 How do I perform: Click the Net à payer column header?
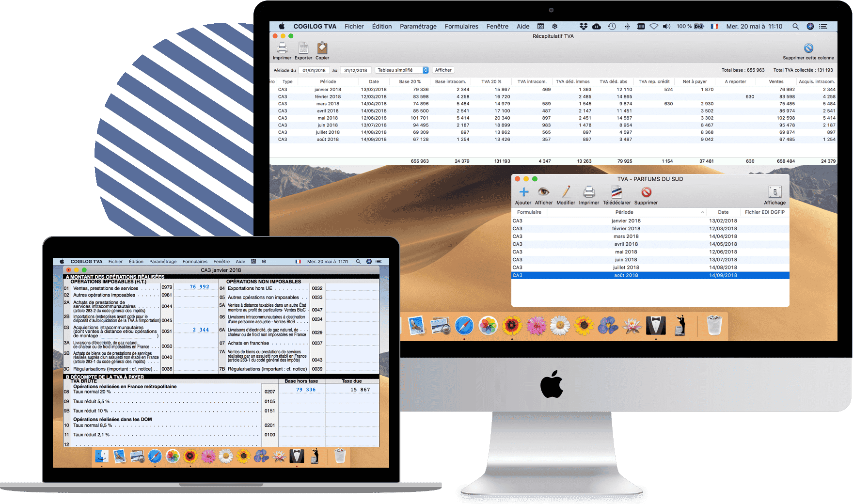click(695, 81)
